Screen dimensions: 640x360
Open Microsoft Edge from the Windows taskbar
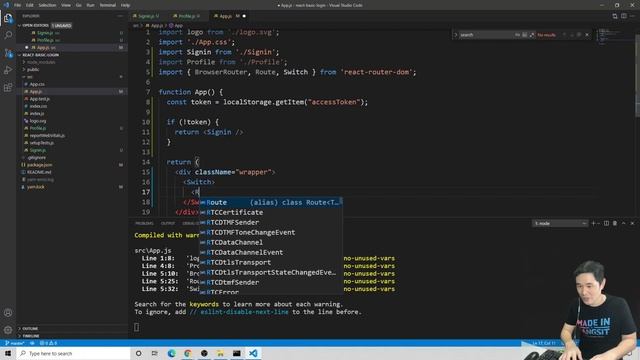click(x=171, y=353)
